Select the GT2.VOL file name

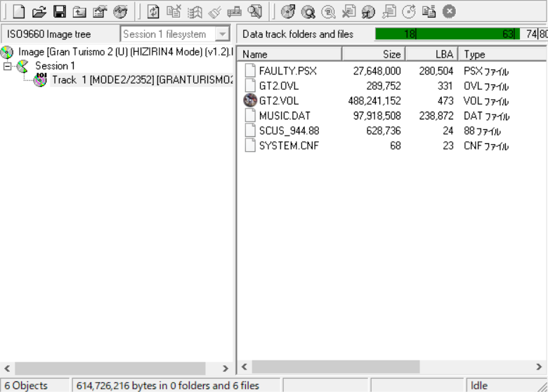pyautogui.click(x=278, y=100)
